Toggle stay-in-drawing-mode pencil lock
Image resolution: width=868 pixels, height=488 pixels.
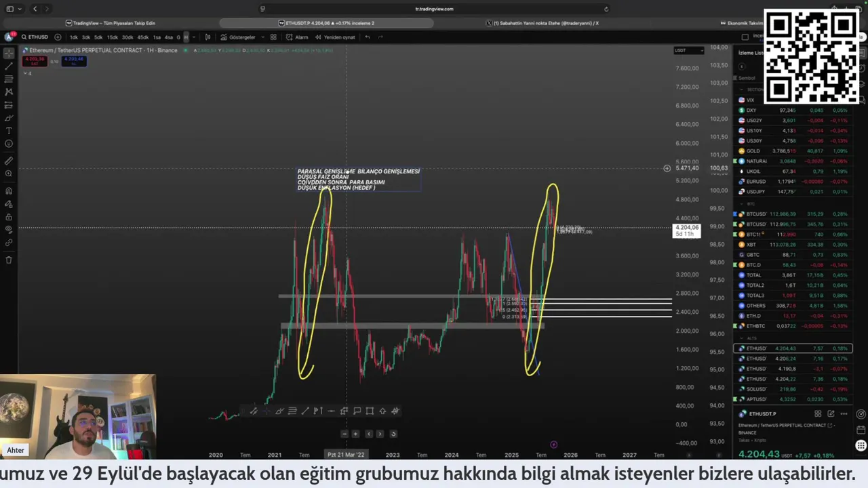click(x=9, y=204)
